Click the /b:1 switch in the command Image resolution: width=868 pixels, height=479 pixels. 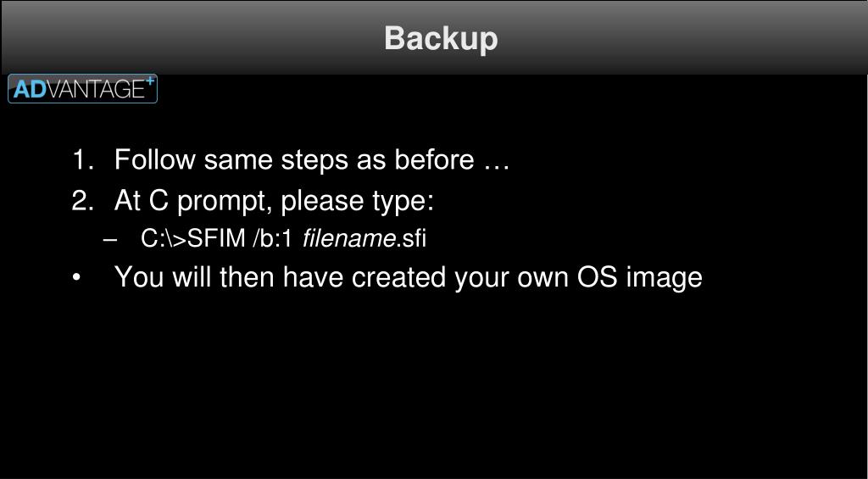272,239
